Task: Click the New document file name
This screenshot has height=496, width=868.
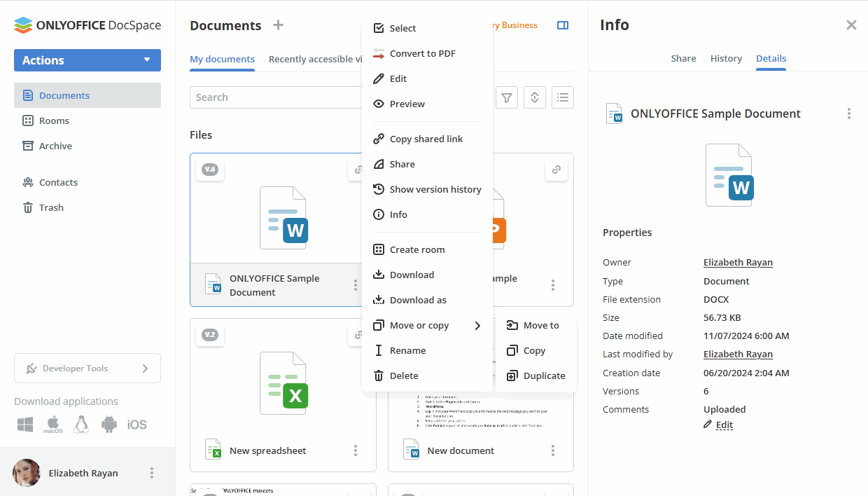Action: [461, 450]
